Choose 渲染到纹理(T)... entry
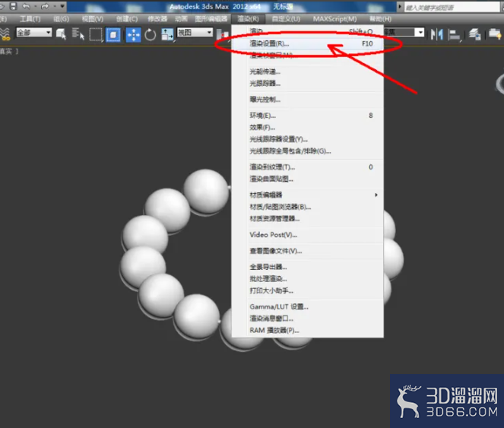Screen dimensions: 504x428 308,167
